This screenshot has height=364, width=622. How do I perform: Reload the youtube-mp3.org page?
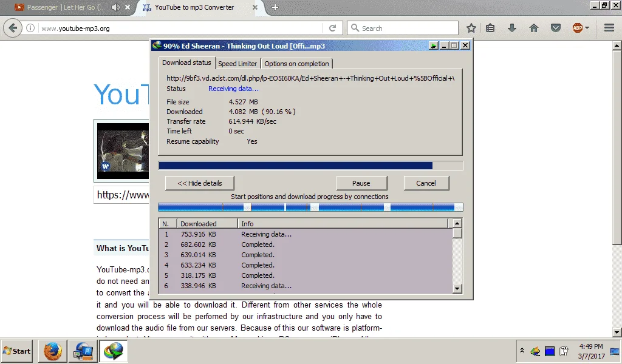click(x=332, y=28)
